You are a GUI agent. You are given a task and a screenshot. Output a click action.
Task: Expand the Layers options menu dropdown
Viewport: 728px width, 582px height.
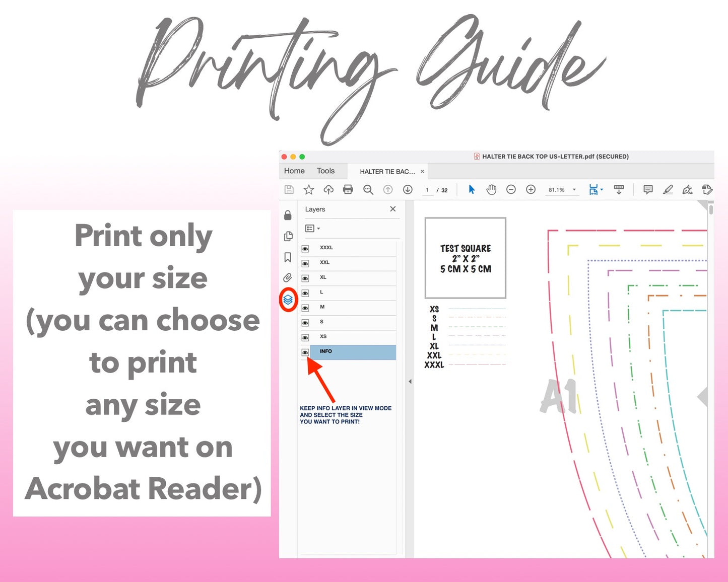click(x=312, y=229)
